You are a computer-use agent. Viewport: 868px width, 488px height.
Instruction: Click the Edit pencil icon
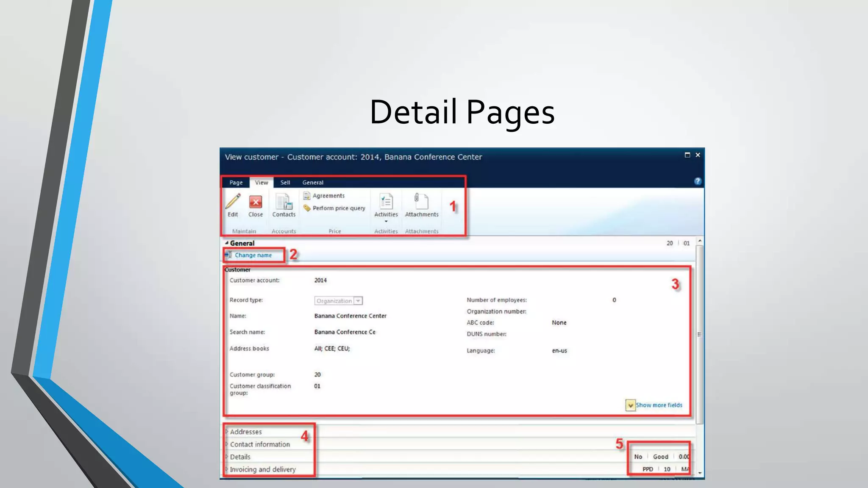[x=233, y=201]
